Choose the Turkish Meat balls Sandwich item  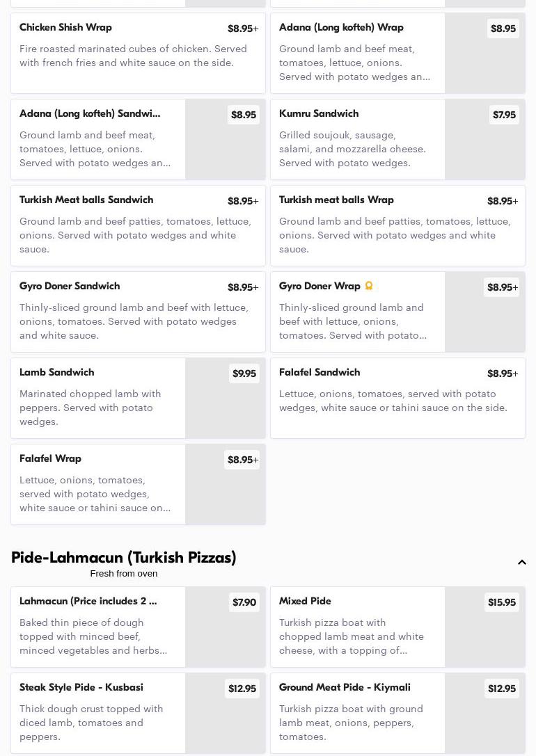tap(138, 225)
